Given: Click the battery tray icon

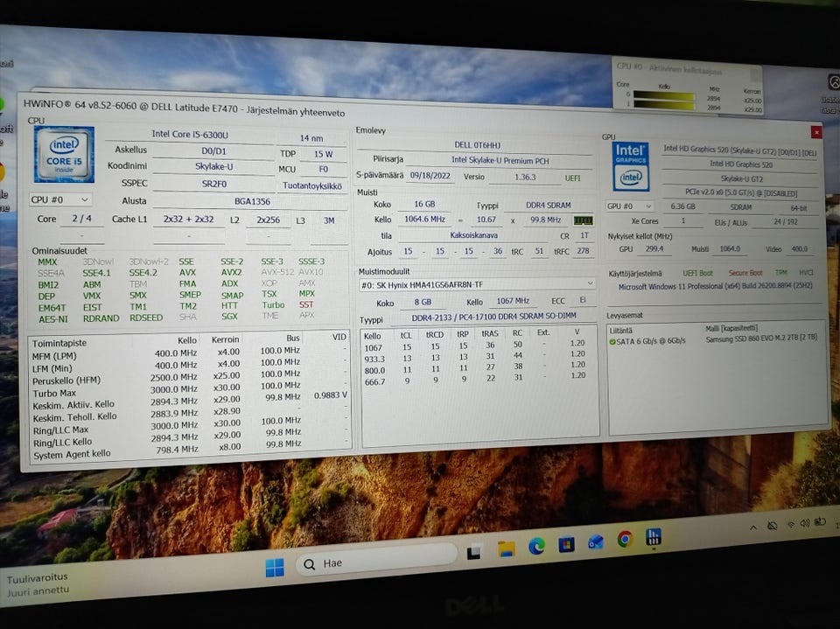Looking at the screenshot, I should (x=820, y=521).
